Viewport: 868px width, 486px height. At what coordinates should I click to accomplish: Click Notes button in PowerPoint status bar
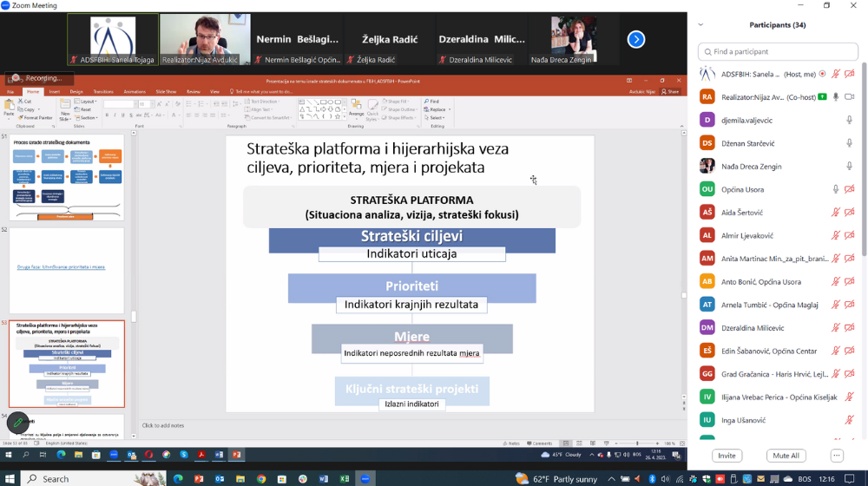click(511, 443)
